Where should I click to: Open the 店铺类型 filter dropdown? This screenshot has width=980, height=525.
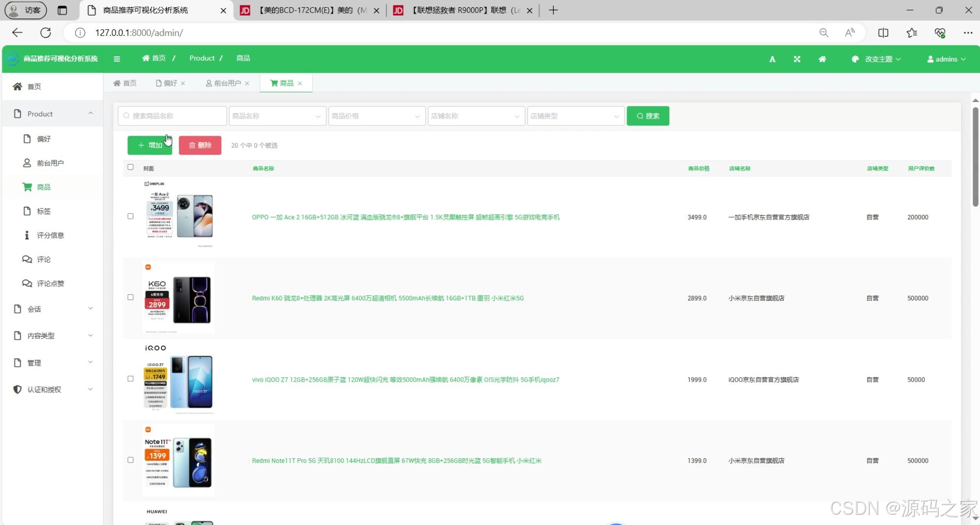point(576,116)
